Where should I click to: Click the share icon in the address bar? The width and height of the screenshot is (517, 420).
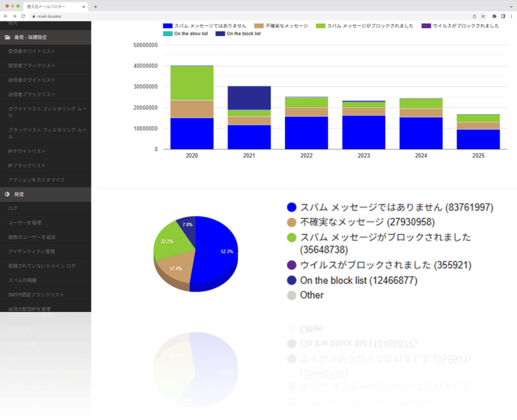(475, 16)
